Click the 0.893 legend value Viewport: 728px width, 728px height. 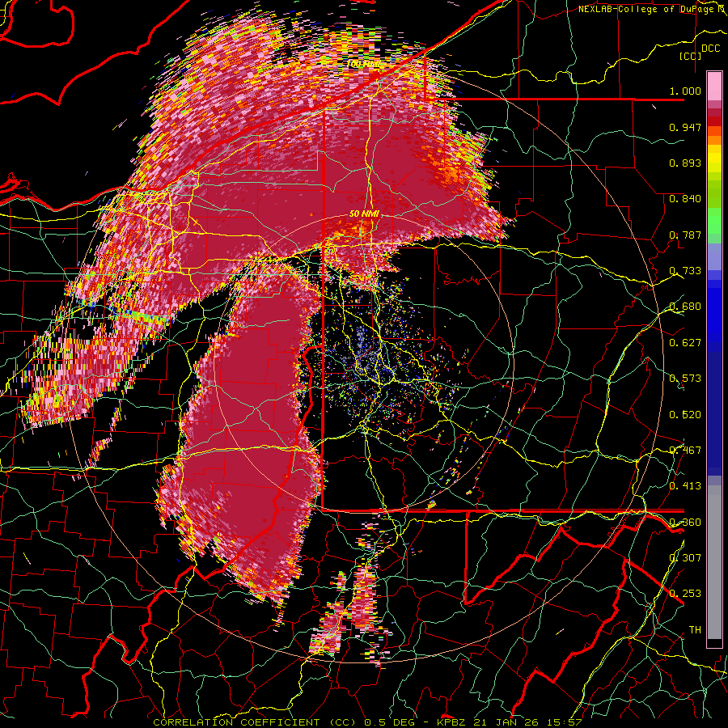click(x=685, y=163)
